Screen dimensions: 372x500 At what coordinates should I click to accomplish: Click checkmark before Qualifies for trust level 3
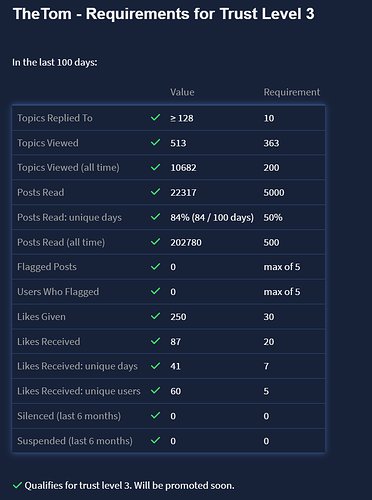[x=17, y=485]
